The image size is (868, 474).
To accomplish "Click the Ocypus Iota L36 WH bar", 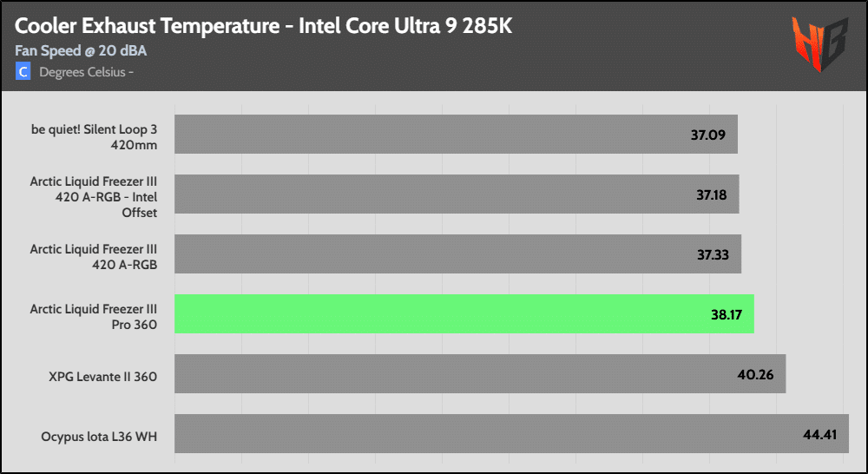I will [511, 433].
